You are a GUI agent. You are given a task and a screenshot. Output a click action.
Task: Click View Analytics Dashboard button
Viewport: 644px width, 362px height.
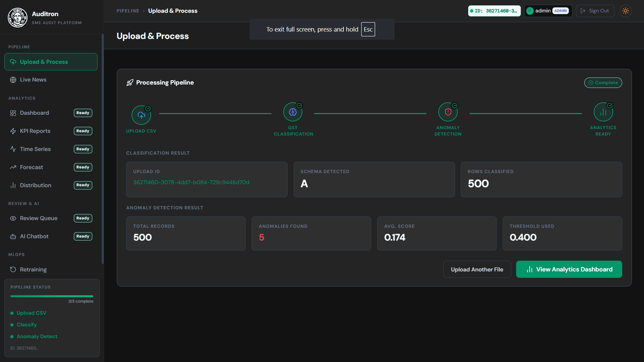coord(569,269)
